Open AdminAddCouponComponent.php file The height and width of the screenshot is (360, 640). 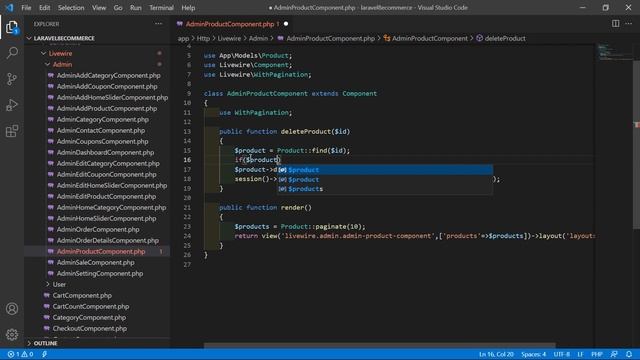pos(107,87)
